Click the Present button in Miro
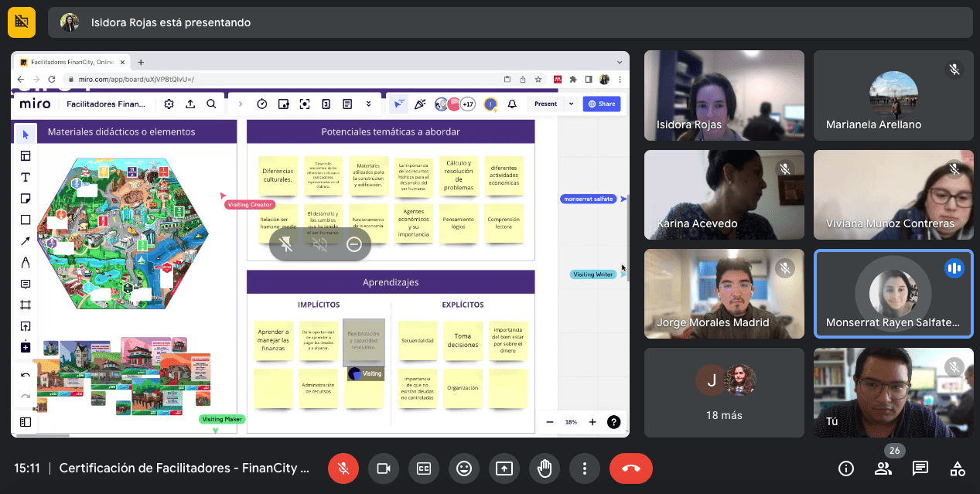This screenshot has width=980, height=494. pos(545,104)
